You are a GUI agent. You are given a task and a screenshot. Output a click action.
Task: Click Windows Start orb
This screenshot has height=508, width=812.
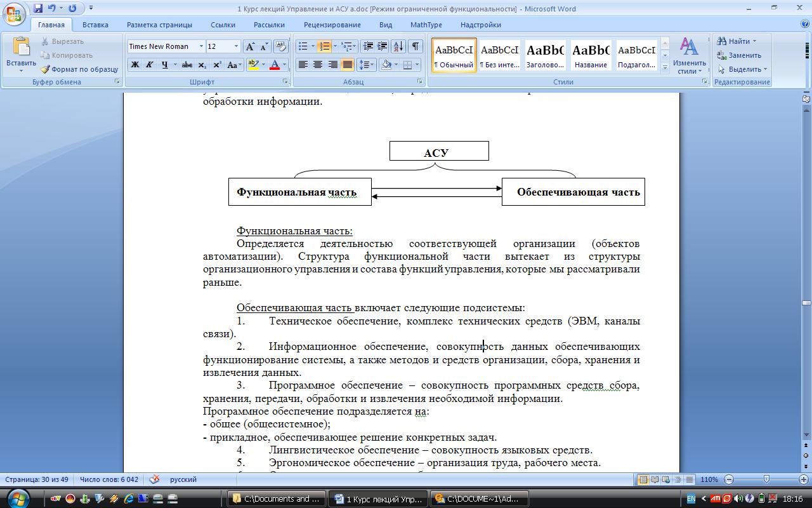(x=17, y=498)
